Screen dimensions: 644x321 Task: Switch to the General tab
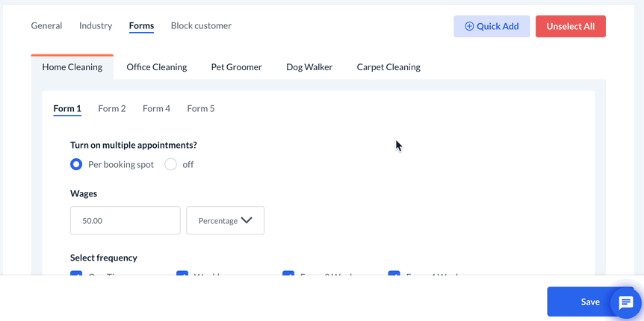click(x=46, y=25)
